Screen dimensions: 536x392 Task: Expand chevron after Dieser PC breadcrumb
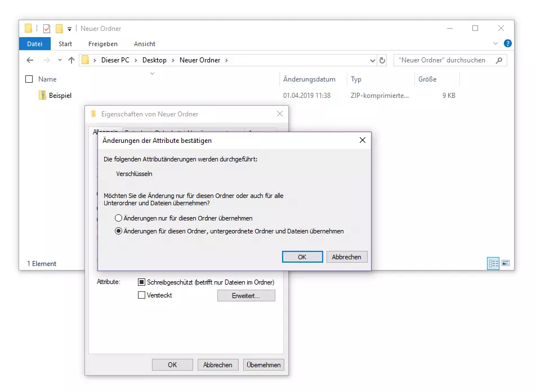tap(136, 60)
